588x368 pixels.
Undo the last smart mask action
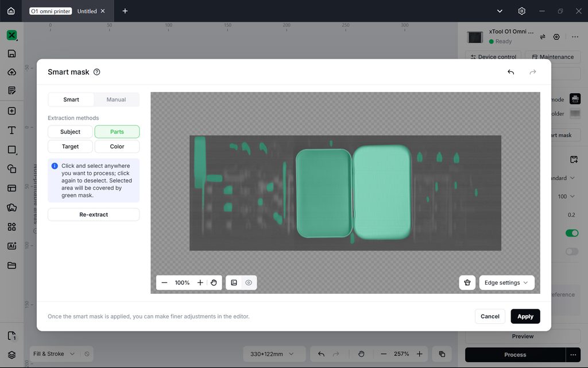coord(510,72)
